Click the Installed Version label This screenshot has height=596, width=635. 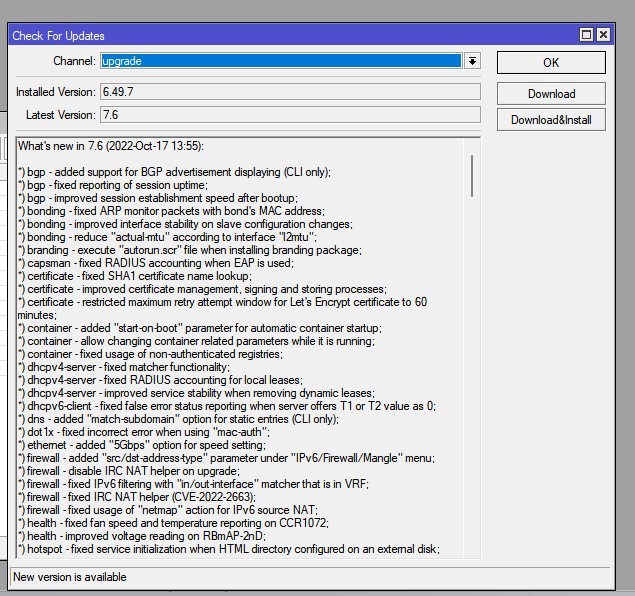[56, 92]
